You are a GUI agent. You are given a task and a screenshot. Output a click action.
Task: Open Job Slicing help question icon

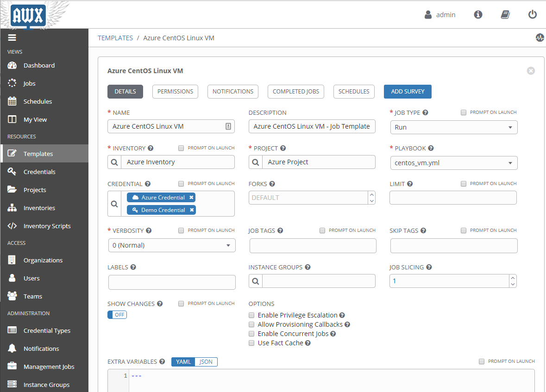click(429, 267)
